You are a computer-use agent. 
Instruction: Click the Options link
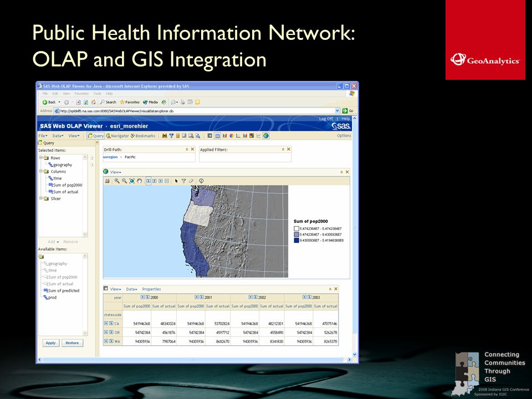point(344,135)
